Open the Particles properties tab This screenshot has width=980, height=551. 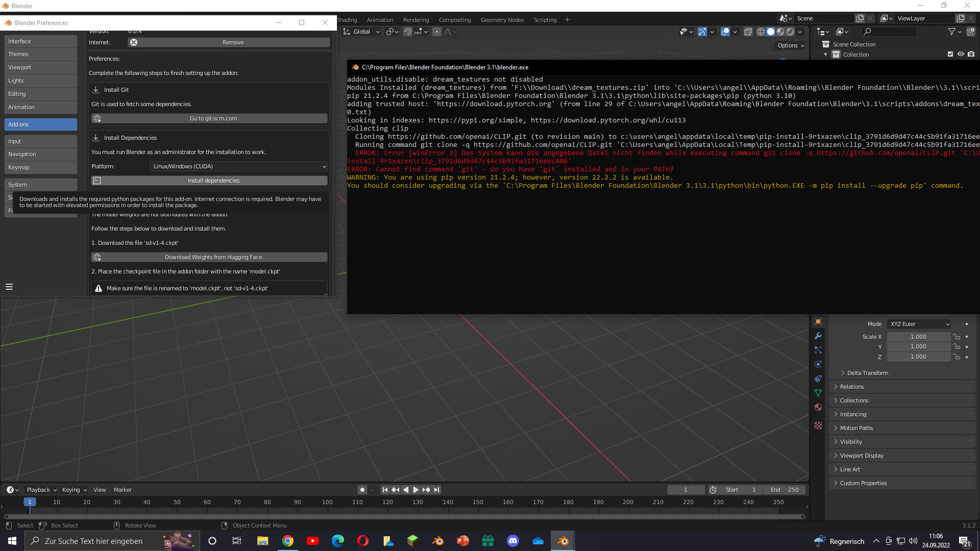pyautogui.click(x=818, y=350)
